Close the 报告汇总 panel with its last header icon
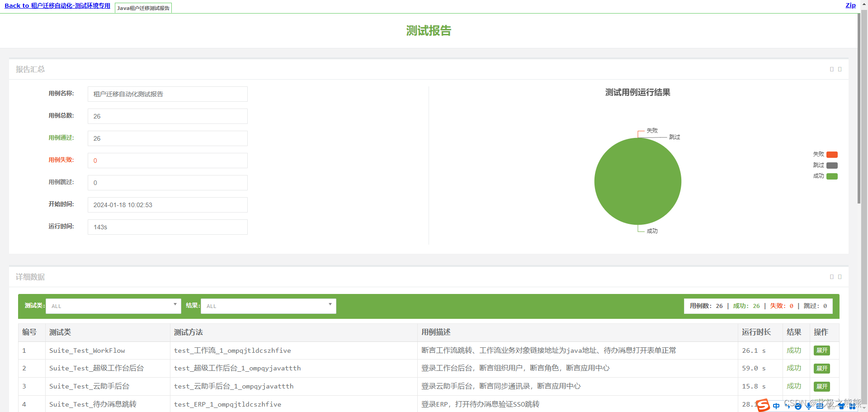This screenshot has width=868, height=412. (840, 69)
